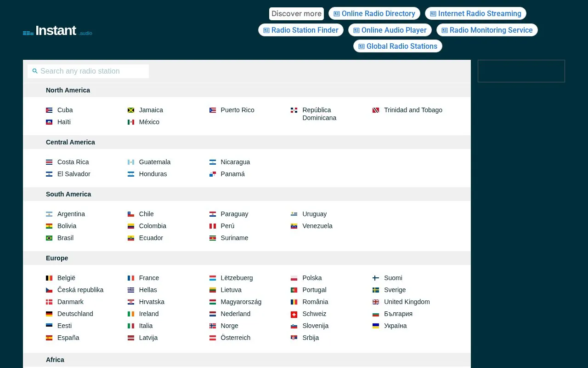Open República Dominicana stations
588x368 pixels.
319,114
